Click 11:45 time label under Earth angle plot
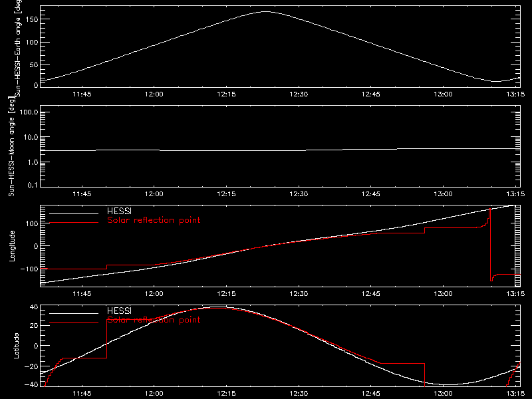 pos(82,94)
